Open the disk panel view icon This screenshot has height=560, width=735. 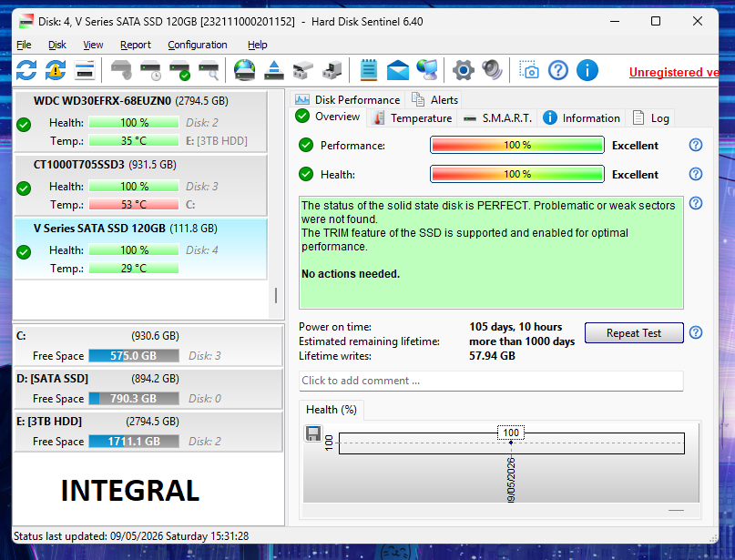(x=85, y=70)
